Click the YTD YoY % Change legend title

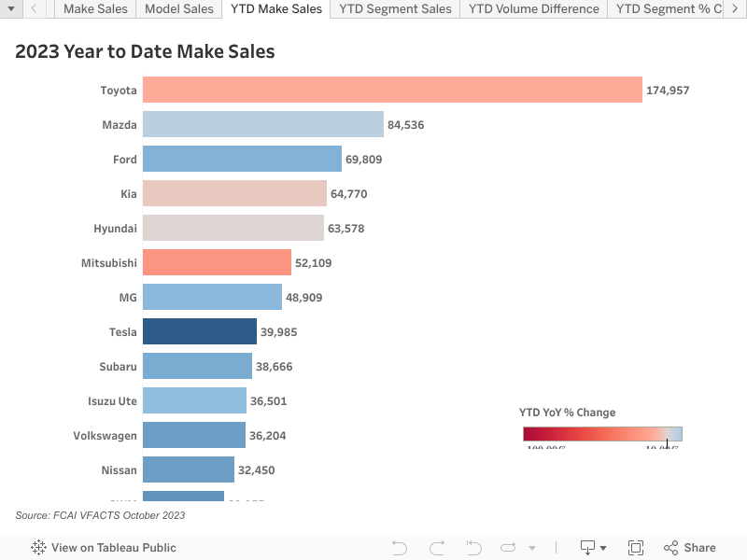567,413
